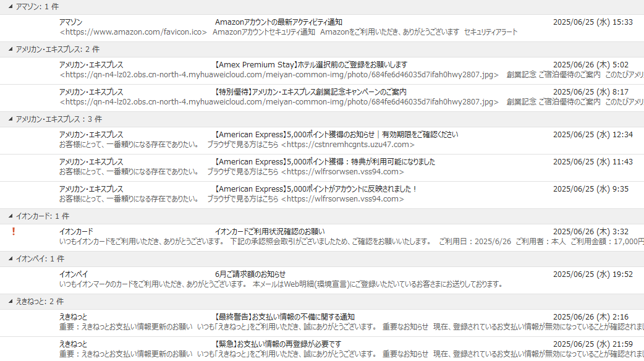Collapse the えきねっと: 2 件 group
This screenshot has height=361, width=644.
11,302
